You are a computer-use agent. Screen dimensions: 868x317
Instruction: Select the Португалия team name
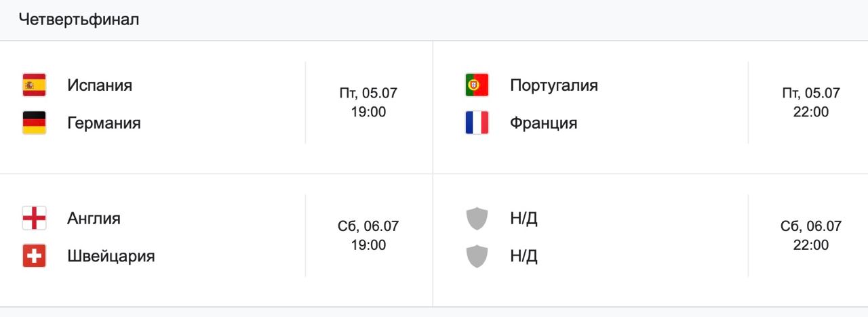coord(553,85)
